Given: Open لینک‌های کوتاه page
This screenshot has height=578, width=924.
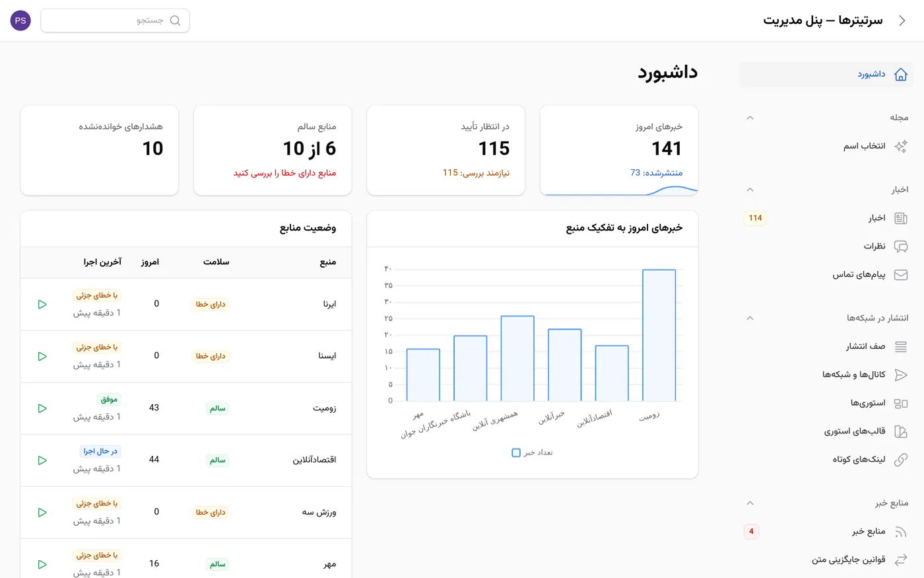Looking at the screenshot, I should [x=826, y=460].
